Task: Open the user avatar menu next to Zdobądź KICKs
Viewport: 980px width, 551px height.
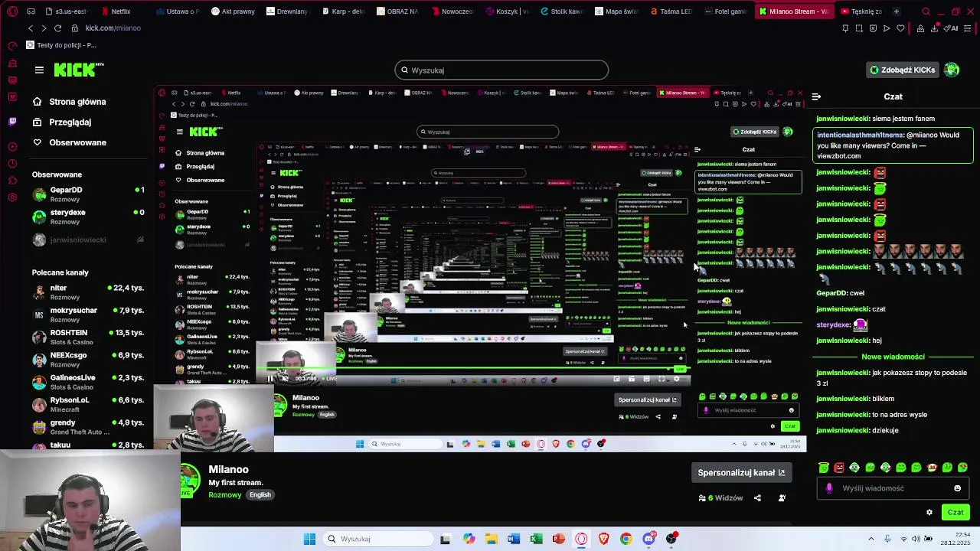Action: [952, 70]
